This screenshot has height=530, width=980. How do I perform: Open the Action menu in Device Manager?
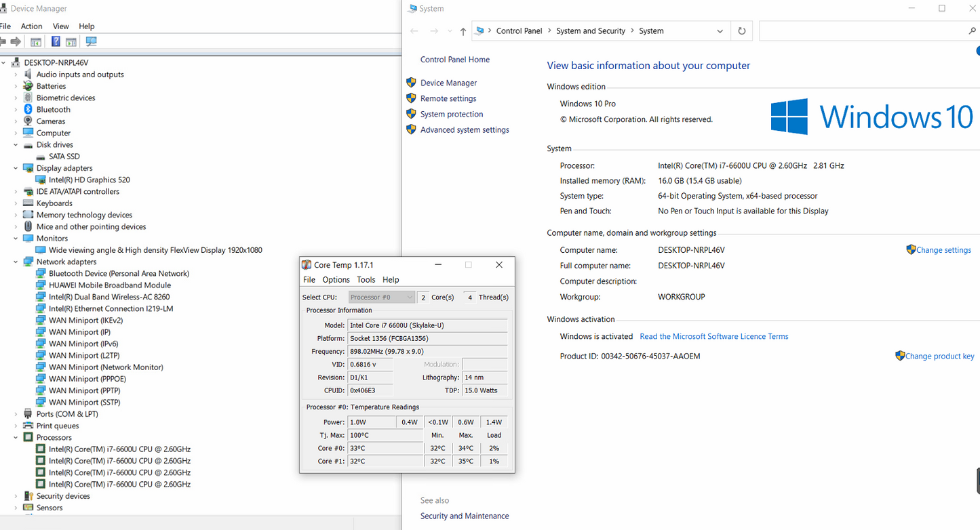tap(31, 26)
